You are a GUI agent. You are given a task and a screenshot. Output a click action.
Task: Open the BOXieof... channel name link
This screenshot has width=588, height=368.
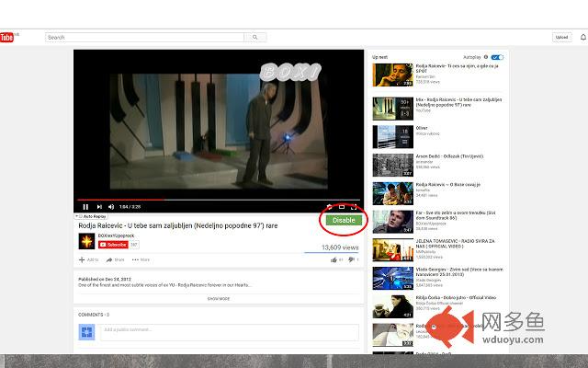coord(117,236)
